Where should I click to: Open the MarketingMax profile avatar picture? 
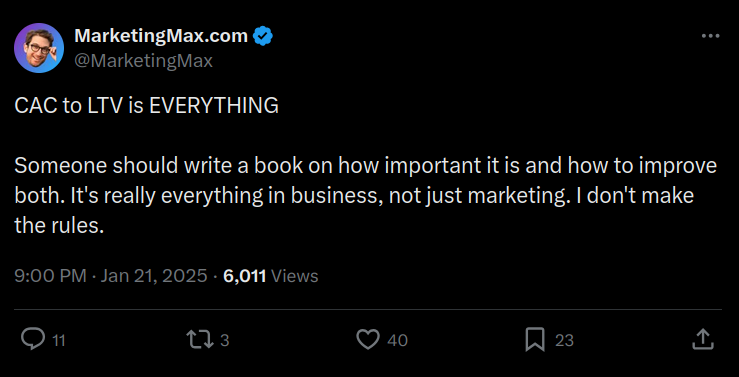pyautogui.click(x=39, y=48)
